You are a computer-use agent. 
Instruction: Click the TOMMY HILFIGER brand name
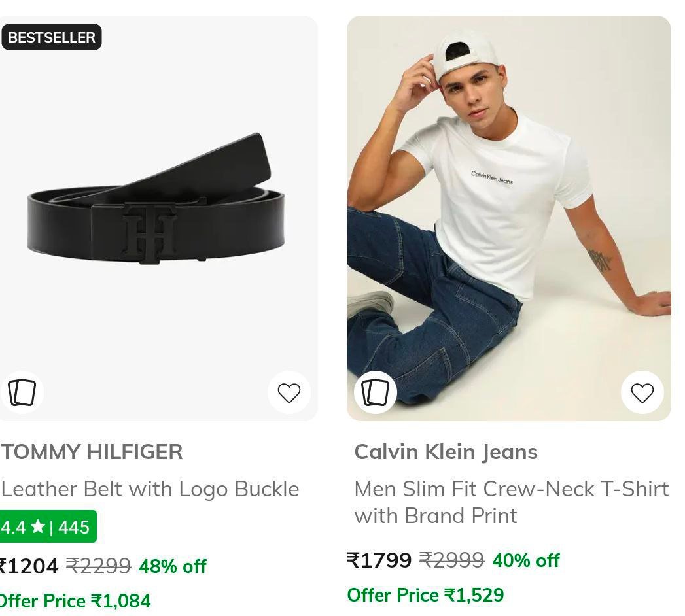[92, 452]
